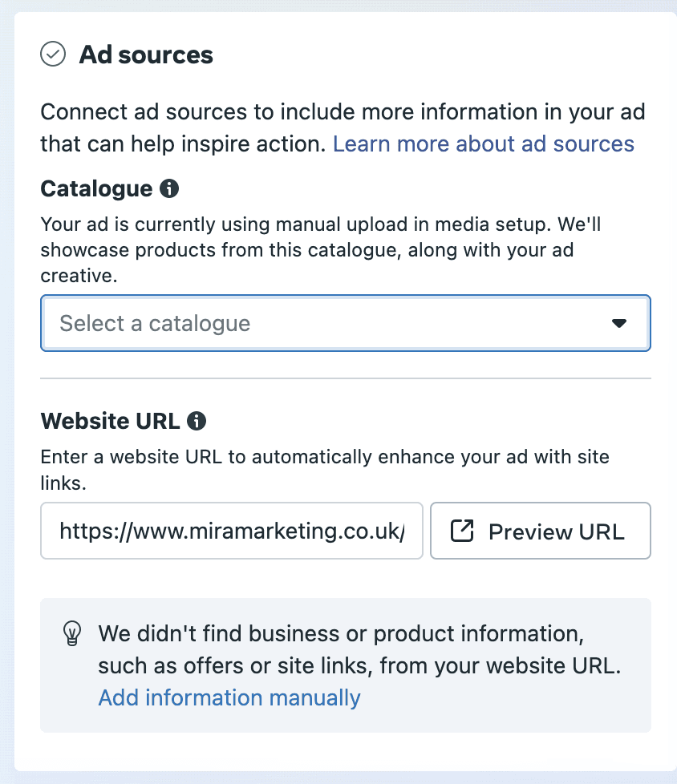Click the Ad sources section heading
This screenshot has width=677, height=784.
tap(145, 55)
